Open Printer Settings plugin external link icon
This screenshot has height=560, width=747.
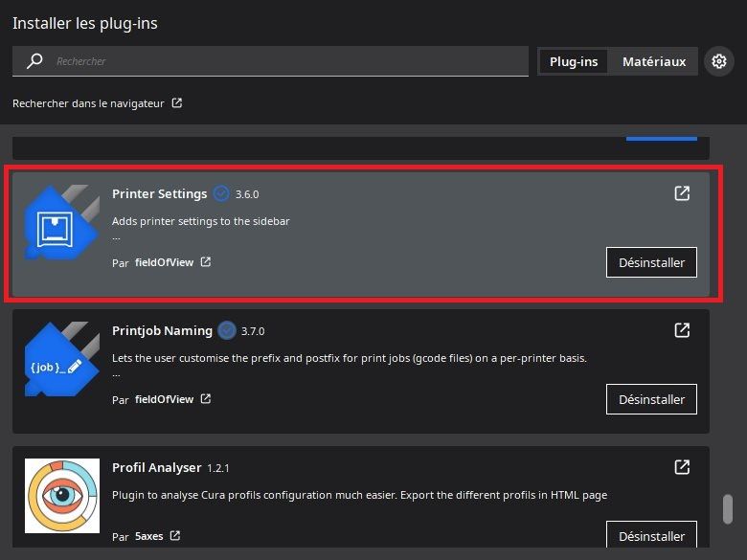pos(682,193)
